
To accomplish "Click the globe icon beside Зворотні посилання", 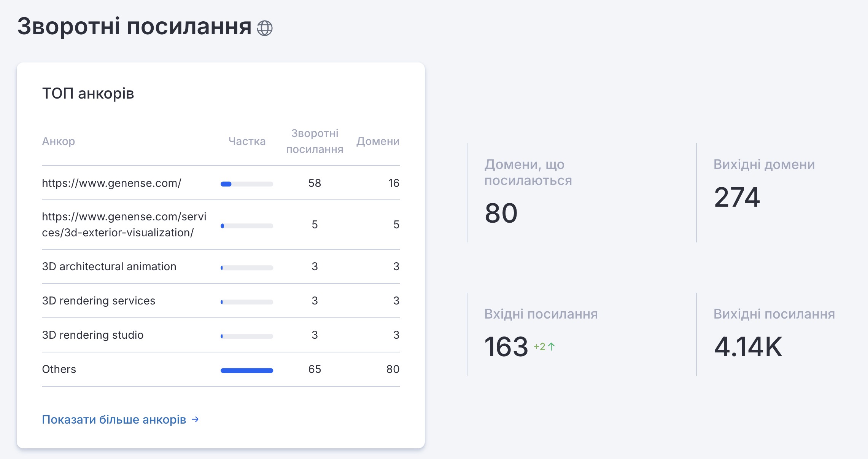I will pos(265,28).
